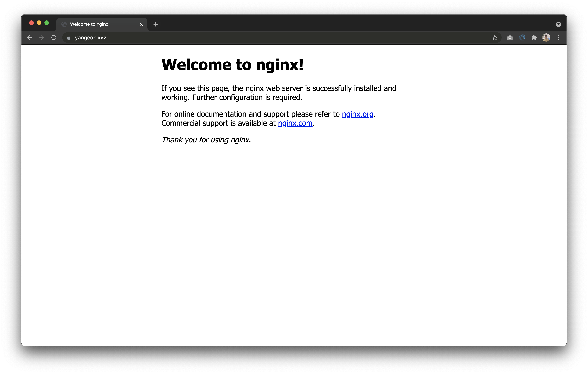Open the nginx.org link
This screenshot has width=588, height=374.
(x=357, y=114)
